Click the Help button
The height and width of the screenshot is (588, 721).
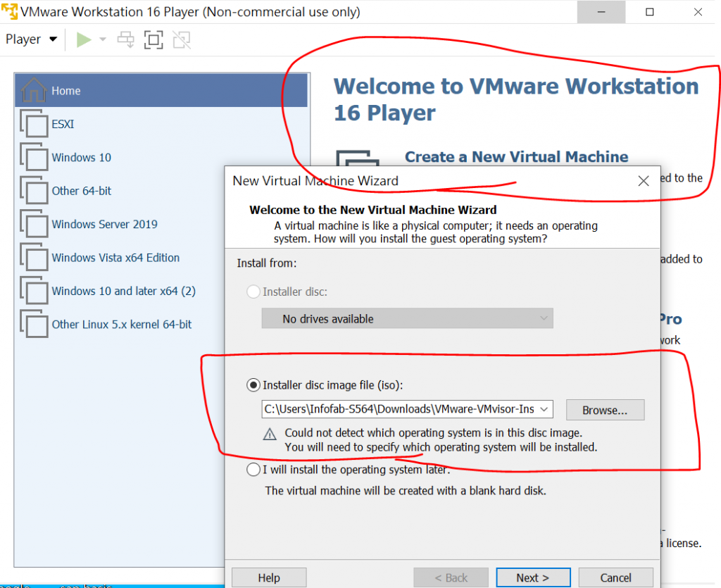(x=269, y=578)
